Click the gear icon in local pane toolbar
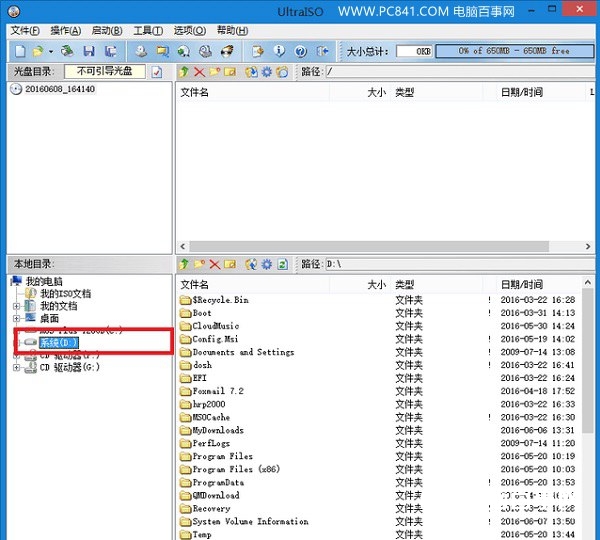This screenshot has width=600, height=540. [267, 264]
